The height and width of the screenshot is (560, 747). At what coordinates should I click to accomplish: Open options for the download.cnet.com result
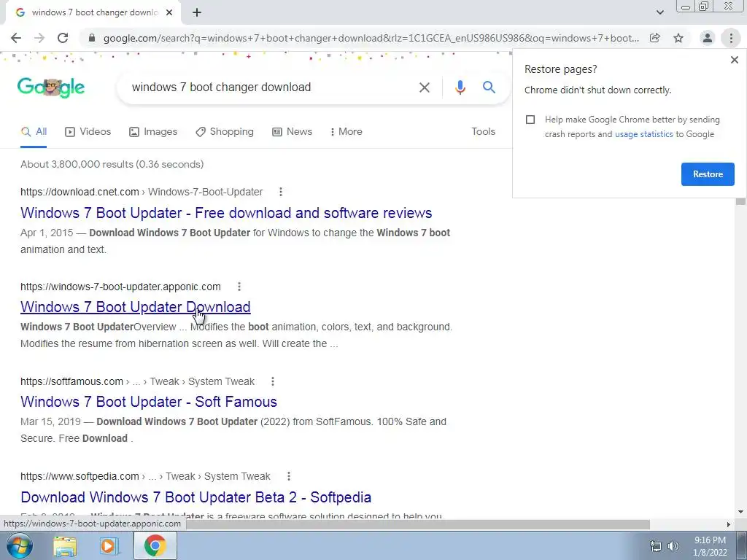[281, 192]
